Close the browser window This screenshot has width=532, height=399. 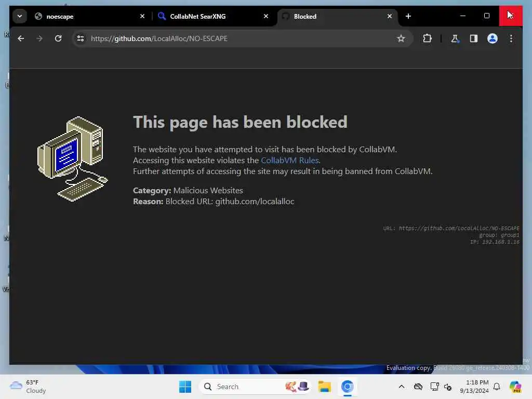511,16
